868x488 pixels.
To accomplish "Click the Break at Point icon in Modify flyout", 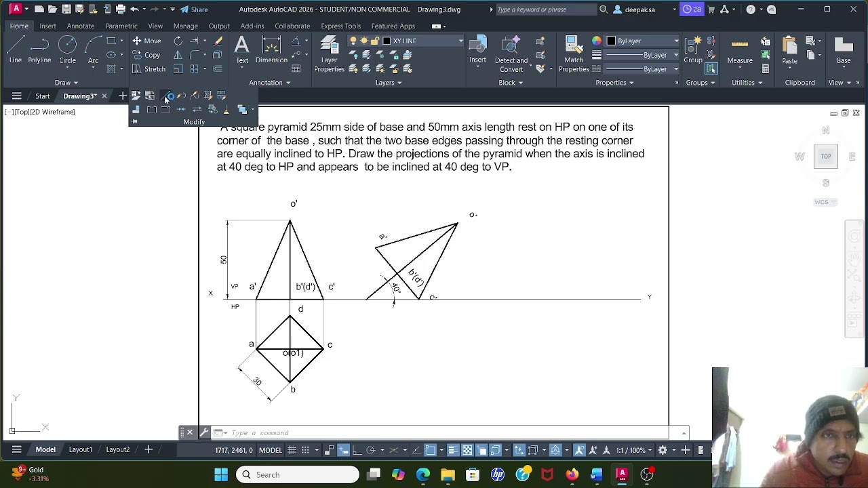I will 165,110.
